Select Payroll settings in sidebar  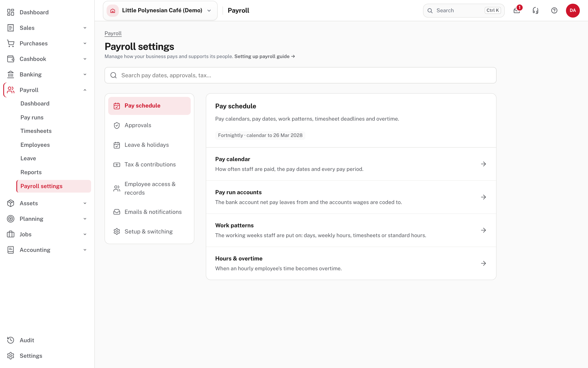[54, 186]
